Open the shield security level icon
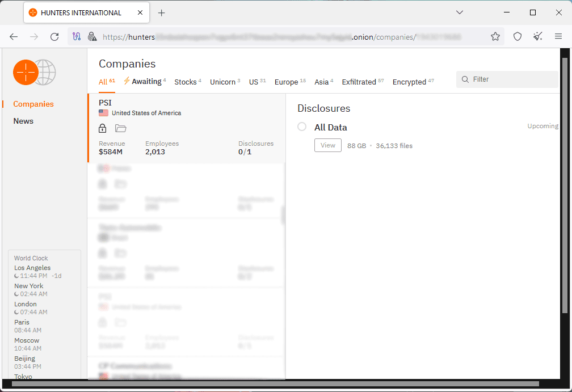Viewport: 572px width, 392px height. click(518, 36)
